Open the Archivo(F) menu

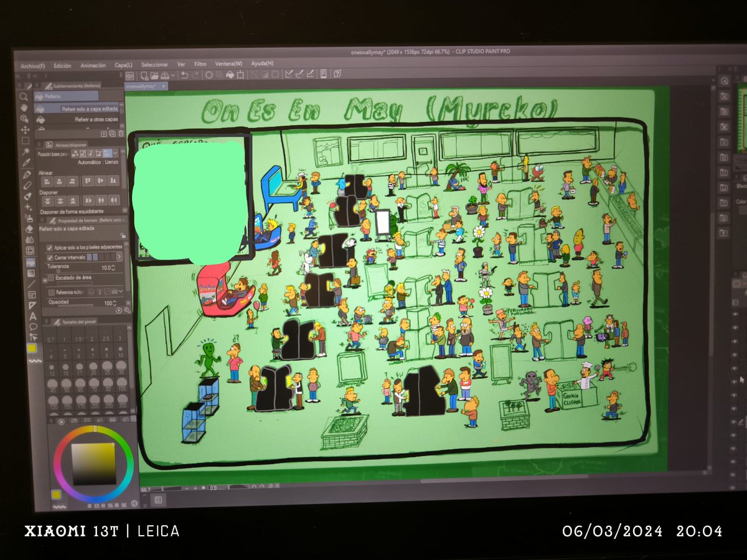coord(33,66)
